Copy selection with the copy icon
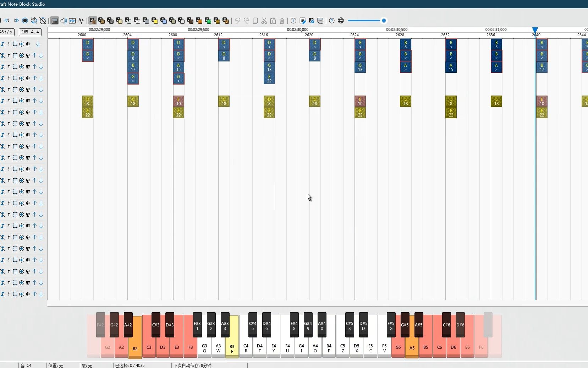Viewport: 588px width, 368px height. 255,21
